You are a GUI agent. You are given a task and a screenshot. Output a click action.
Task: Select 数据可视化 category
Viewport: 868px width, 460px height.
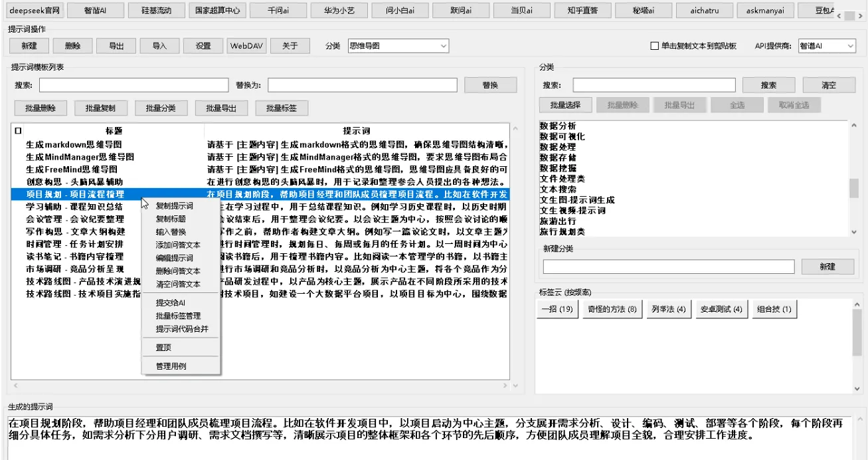click(563, 136)
